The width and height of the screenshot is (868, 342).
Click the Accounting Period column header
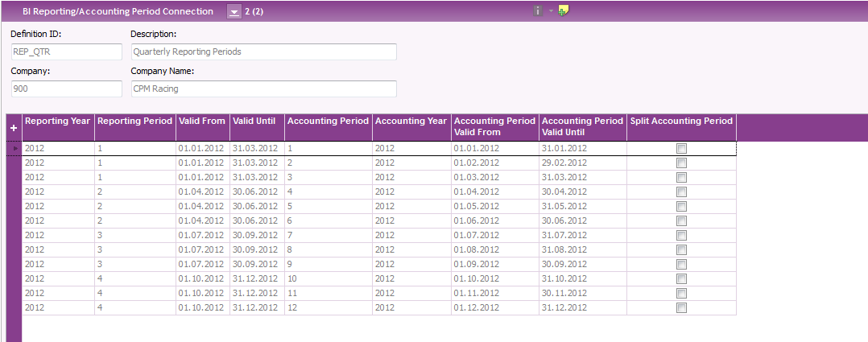point(328,121)
